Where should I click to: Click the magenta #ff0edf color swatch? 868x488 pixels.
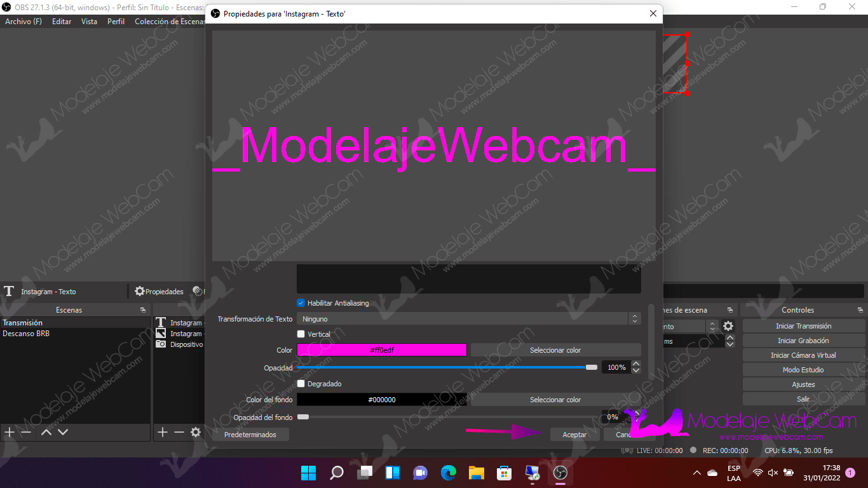coord(382,350)
